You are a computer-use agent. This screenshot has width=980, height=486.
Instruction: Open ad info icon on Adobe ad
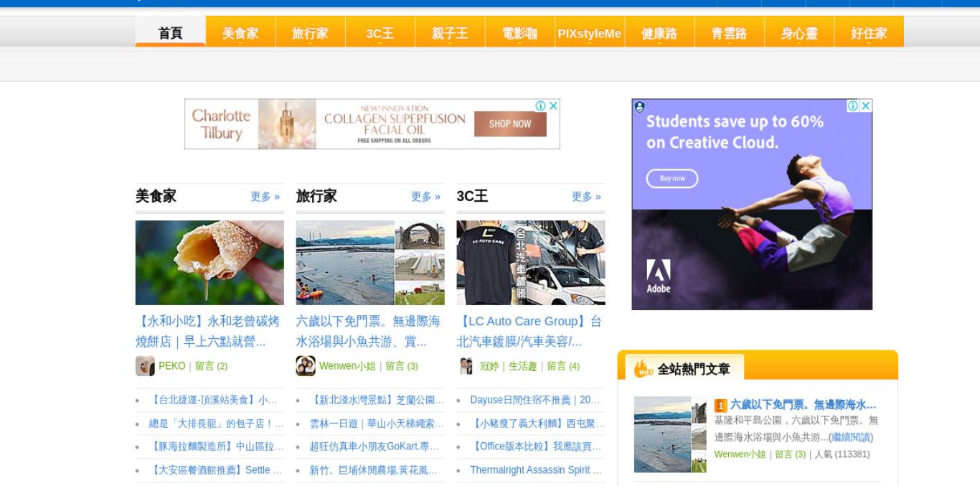(x=853, y=106)
